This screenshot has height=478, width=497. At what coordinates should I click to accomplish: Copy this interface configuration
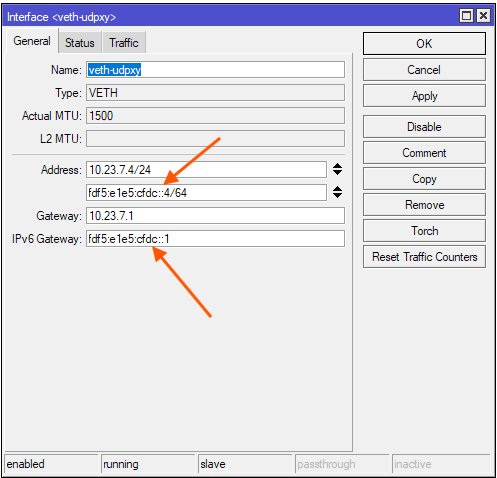[424, 179]
